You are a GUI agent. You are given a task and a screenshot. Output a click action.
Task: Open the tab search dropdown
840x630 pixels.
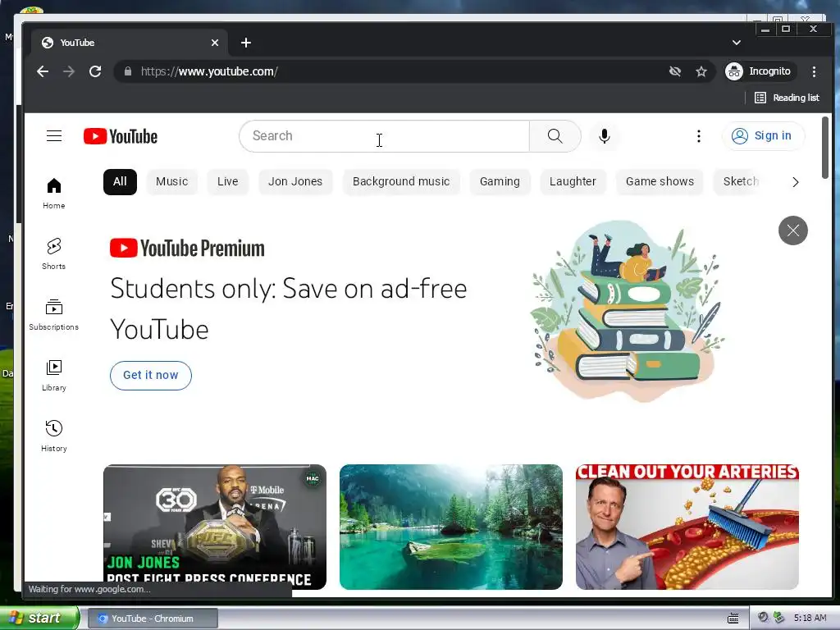pyautogui.click(x=737, y=43)
